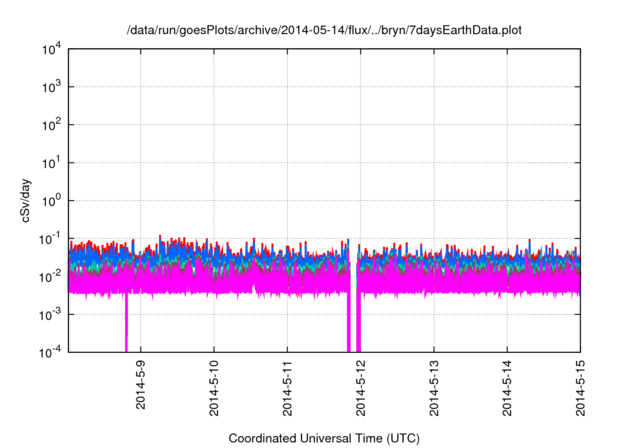Click the Coordinated Universal Time (UTC) label
Image resolution: width=640 pixels, height=448 pixels.
(x=324, y=438)
